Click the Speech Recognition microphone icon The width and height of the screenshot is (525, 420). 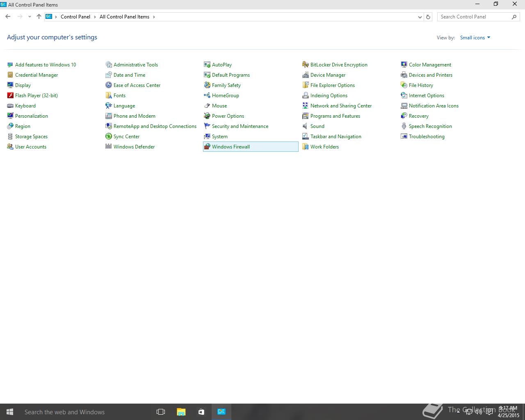click(x=404, y=126)
